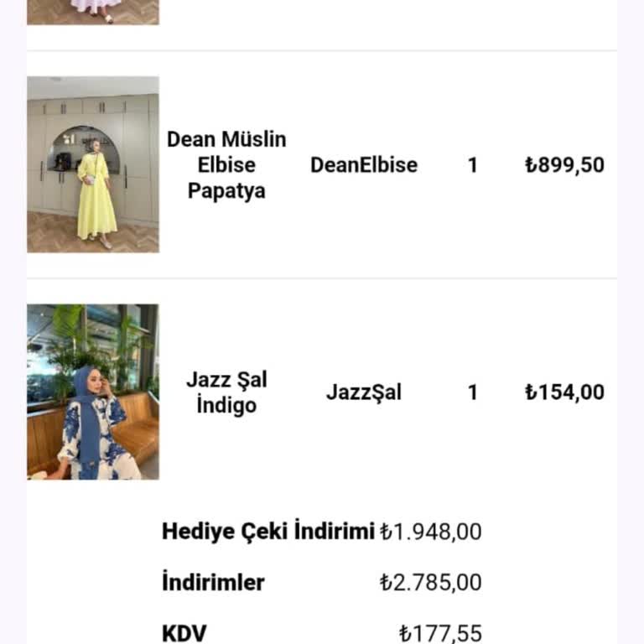Viewport: 644px width, 644px height.
Task: Select the JazzŞal product code
Action: coord(364,392)
